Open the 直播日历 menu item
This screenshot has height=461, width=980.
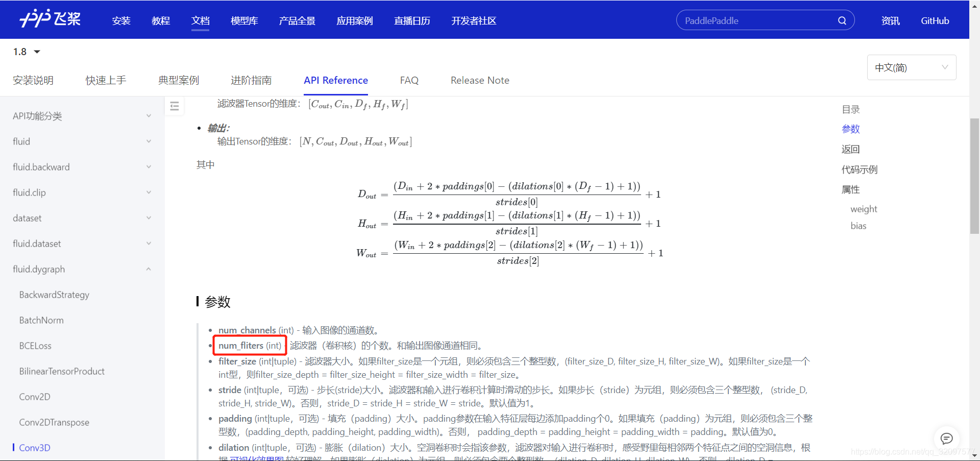(x=412, y=21)
